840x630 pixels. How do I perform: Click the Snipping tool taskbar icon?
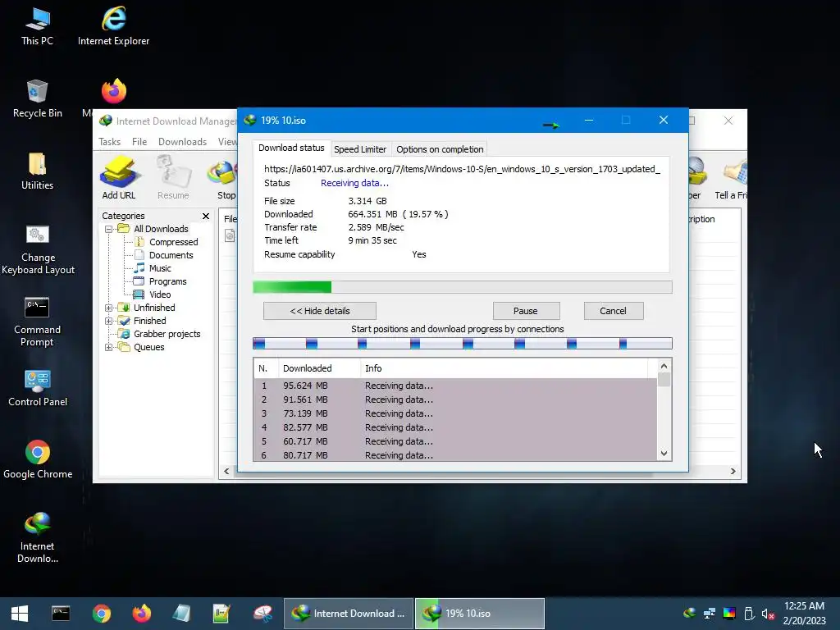pos(262,614)
